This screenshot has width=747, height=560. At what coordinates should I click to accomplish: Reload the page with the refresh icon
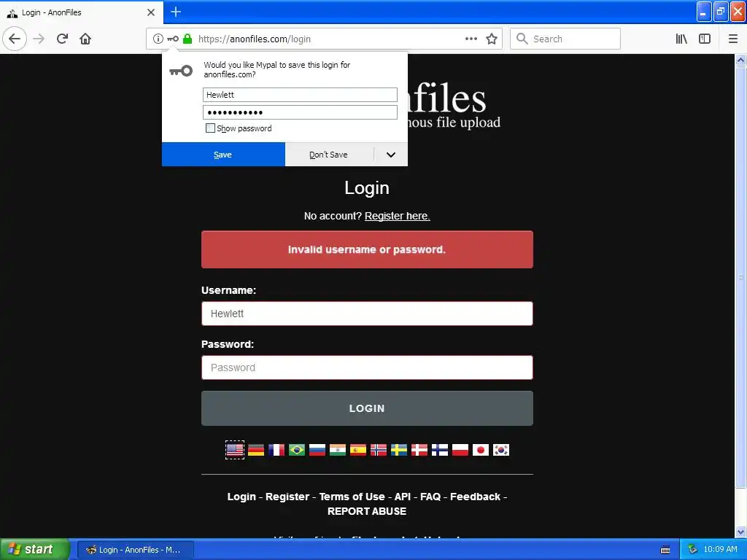tap(63, 39)
